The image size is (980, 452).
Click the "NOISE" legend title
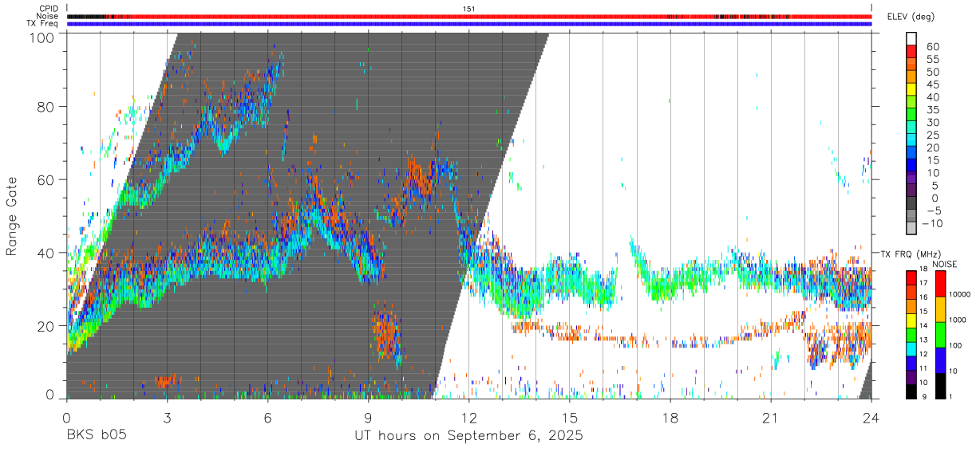point(946,263)
